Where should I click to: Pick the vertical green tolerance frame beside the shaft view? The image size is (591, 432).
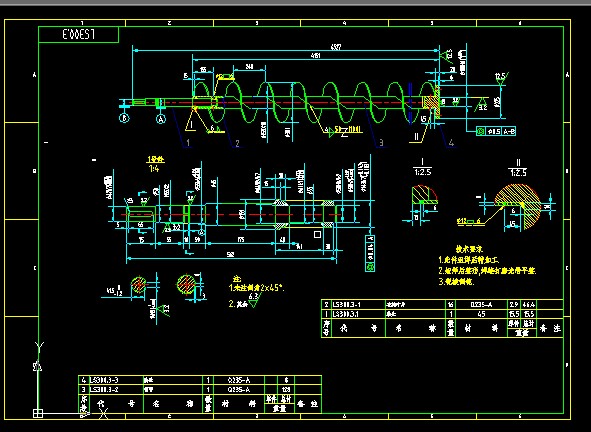click(370, 253)
